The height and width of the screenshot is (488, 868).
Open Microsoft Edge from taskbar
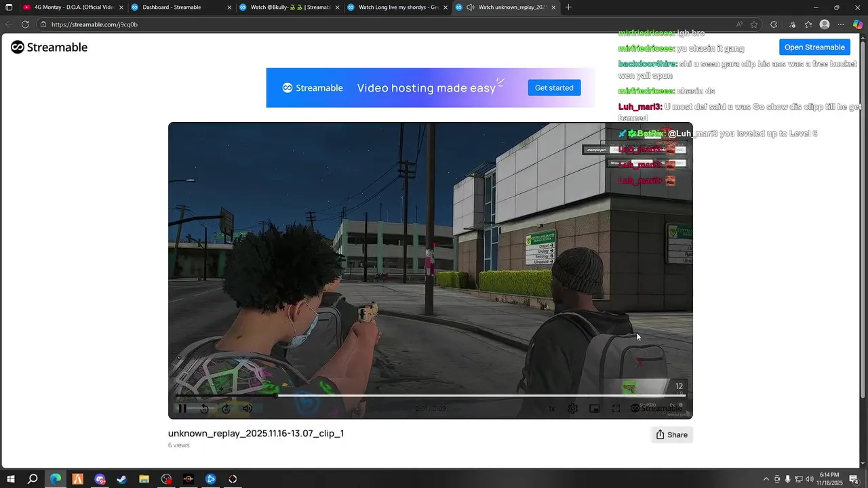(x=56, y=479)
